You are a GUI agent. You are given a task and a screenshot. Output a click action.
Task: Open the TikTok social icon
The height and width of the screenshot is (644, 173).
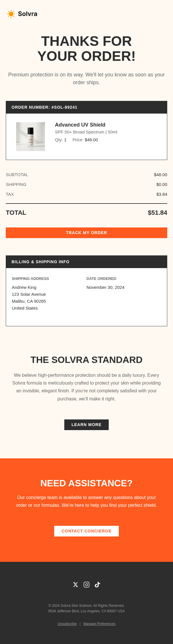97,585
